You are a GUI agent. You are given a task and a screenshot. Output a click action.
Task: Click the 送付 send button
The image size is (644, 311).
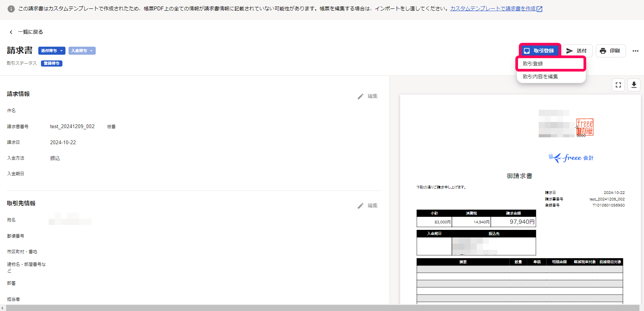pyautogui.click(x=577, y=51)
